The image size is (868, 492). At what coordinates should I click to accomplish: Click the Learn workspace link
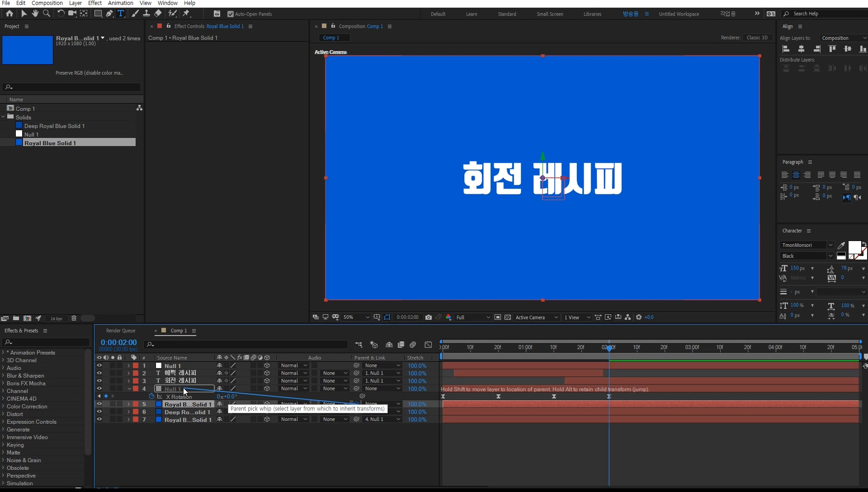click(472, 14)
